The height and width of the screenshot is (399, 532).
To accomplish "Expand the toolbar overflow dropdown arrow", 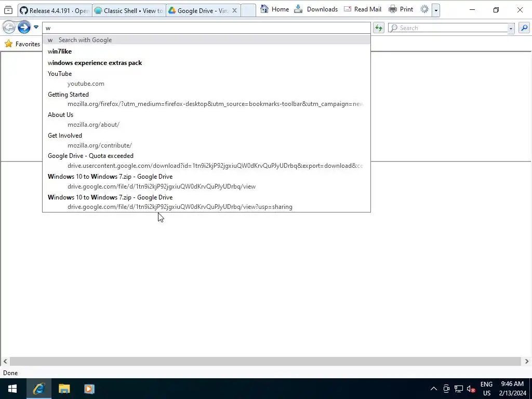I will click(x=436, y=10).
